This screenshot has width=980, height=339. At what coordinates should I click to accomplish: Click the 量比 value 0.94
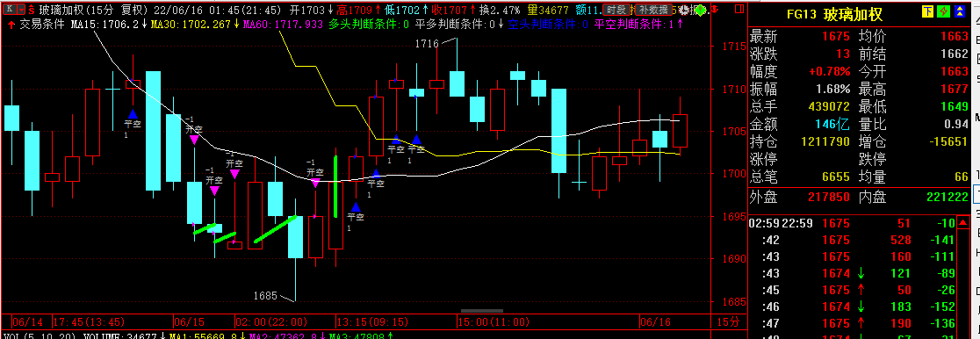pos(956,124)
